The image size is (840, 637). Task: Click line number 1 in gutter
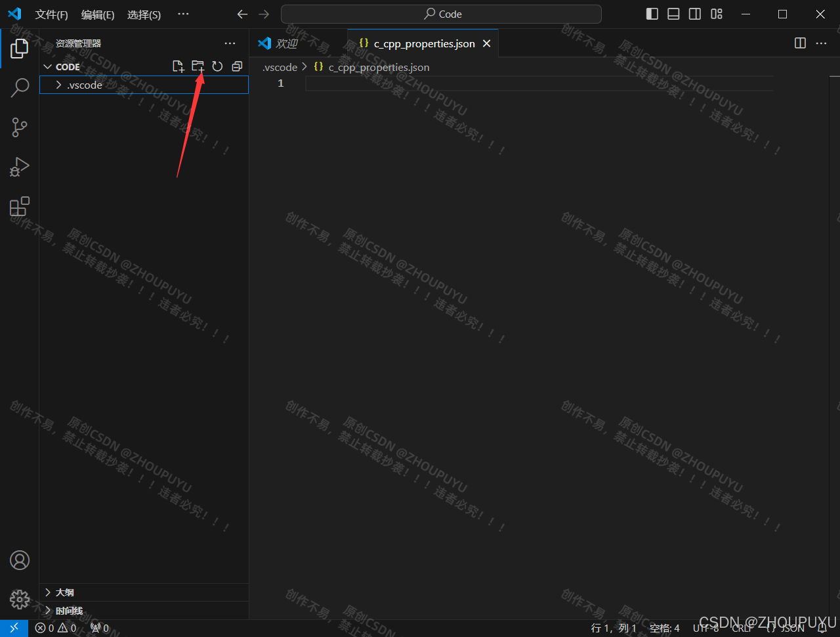[281, 83]
